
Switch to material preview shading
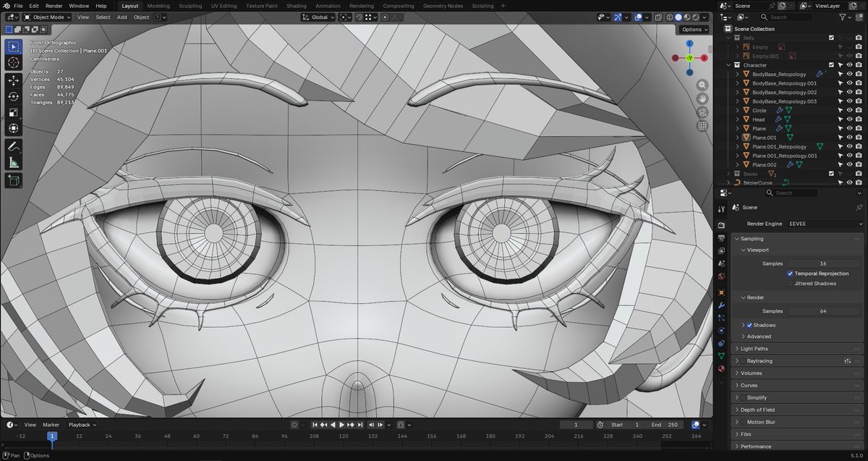687,17
